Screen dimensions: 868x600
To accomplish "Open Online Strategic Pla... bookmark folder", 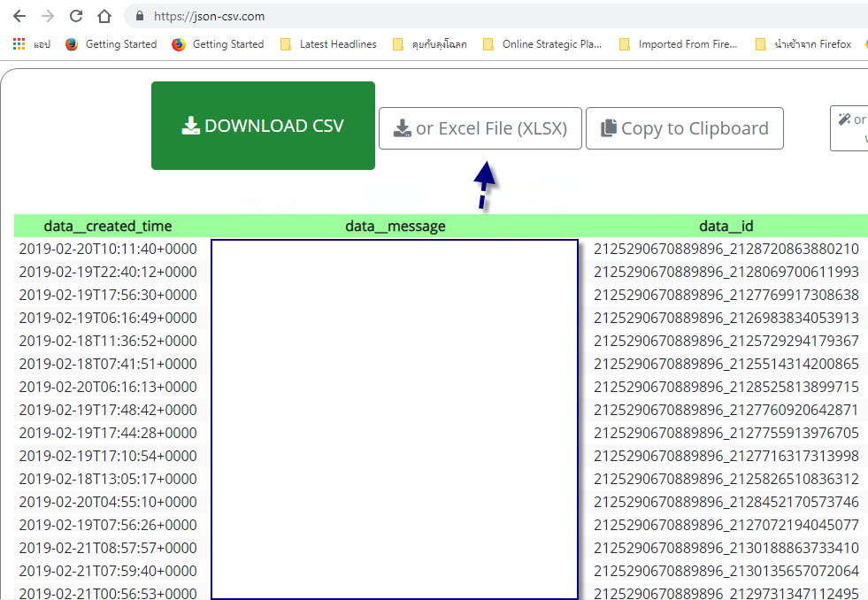I will pos(542,43).
